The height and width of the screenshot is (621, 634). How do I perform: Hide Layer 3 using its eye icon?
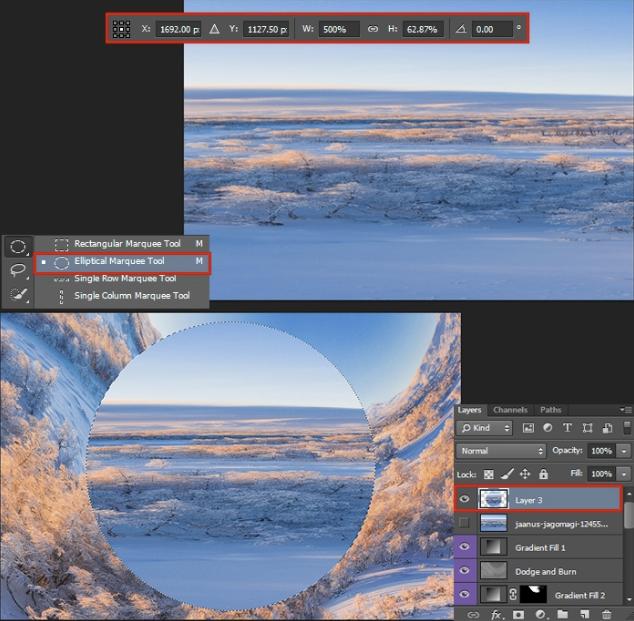pos(465,499)
